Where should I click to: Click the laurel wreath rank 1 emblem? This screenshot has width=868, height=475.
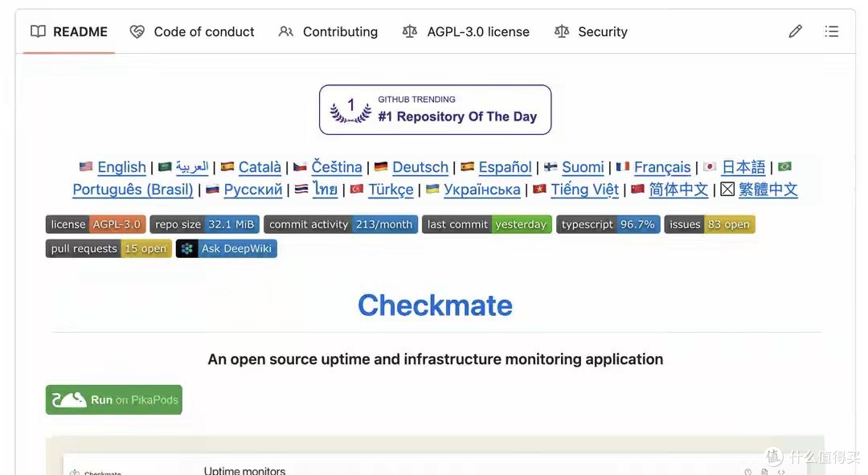[350, 110]
